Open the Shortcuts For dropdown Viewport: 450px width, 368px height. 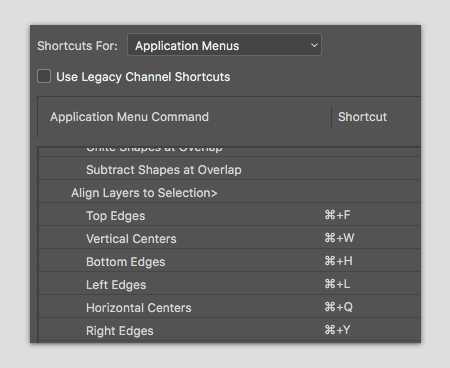point(224,45)
